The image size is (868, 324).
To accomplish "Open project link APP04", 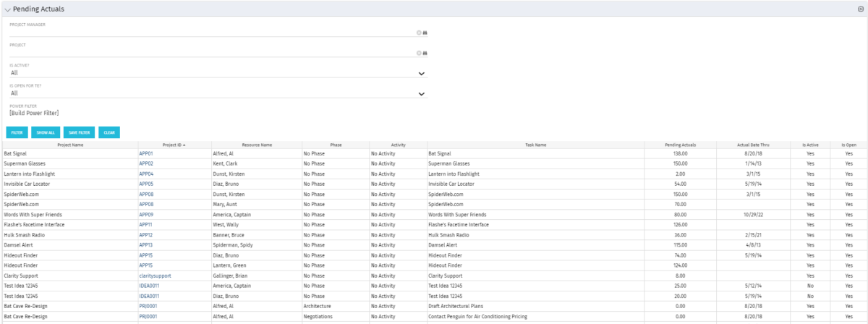I will [x=146, y=174].
